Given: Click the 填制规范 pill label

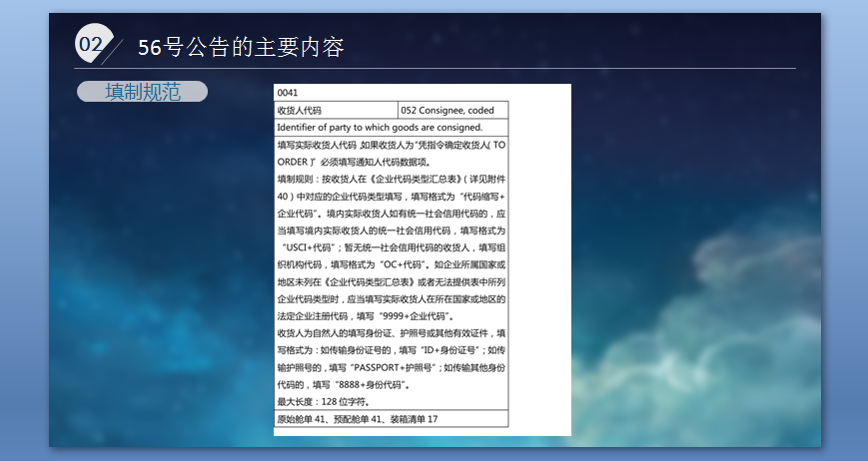Looking at the screenshot, I should (x=142, y=92).
